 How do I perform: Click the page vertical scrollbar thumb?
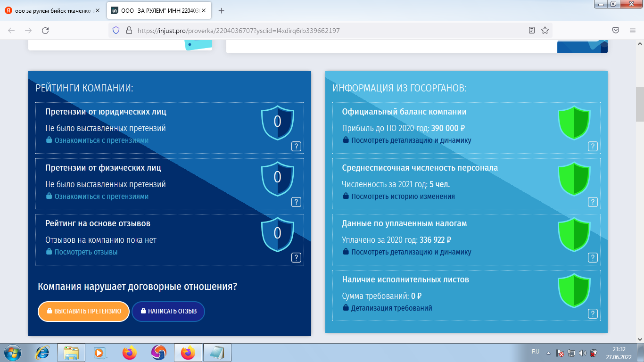click(x=640, y=104)
